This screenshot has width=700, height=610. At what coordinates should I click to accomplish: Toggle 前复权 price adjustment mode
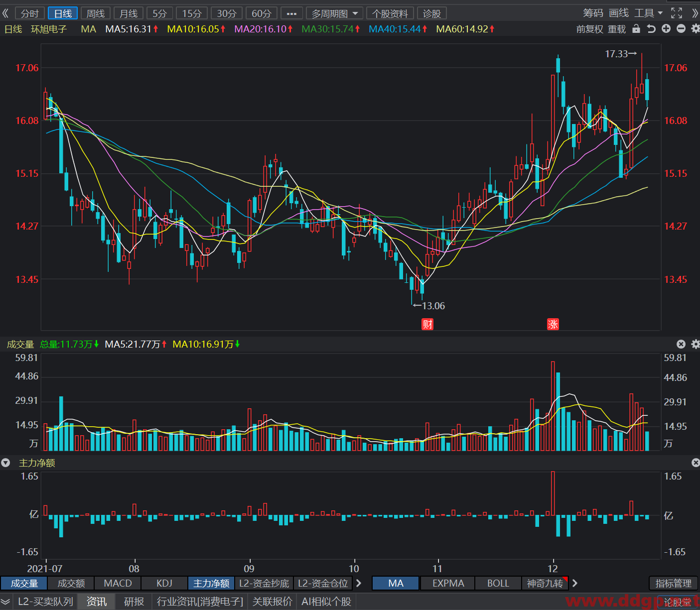(589, 29)
